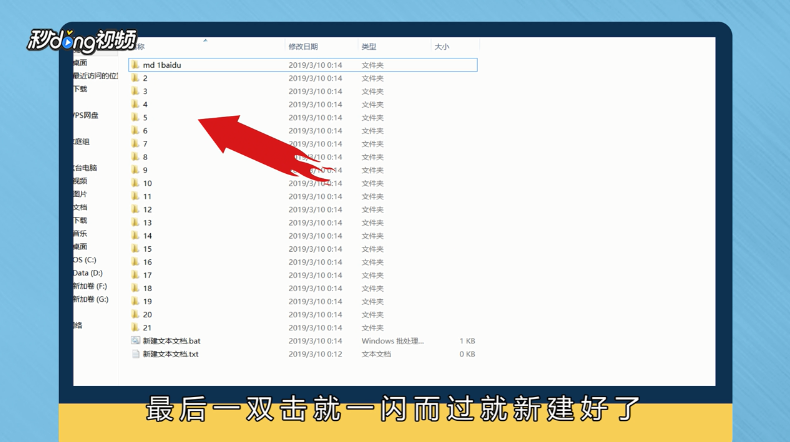Click the text file icon for 新建文本文档.txt
The width and height of the screenshot is (790, 442).
(135, 354)
